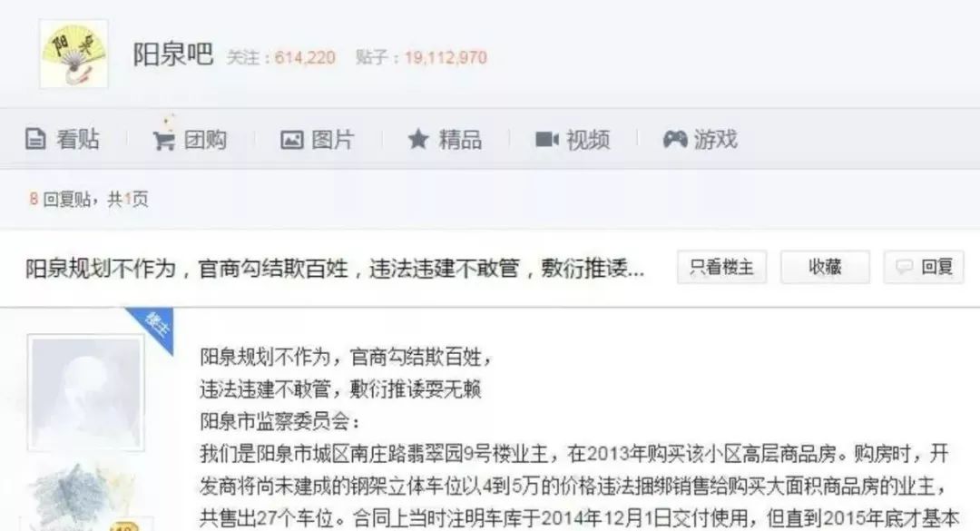
Task: Click the 团购 shopping cart icon
Action: [x=163, y=140]
